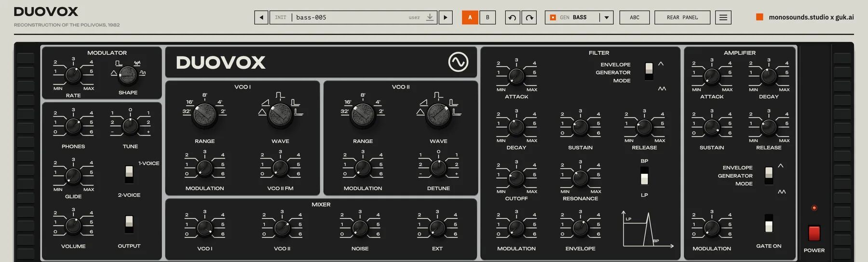Open the hamburger menu
The height and width of the screenshot is (262, 868).
coord(723,17)
